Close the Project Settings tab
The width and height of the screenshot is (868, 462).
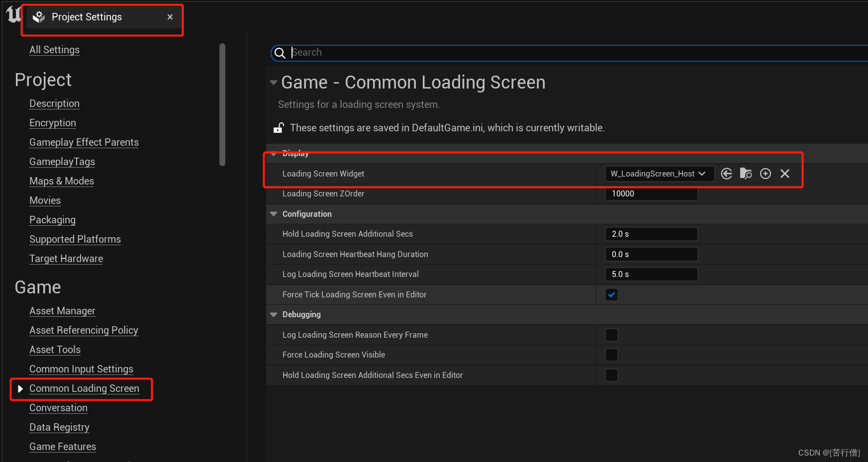[170, 16]
